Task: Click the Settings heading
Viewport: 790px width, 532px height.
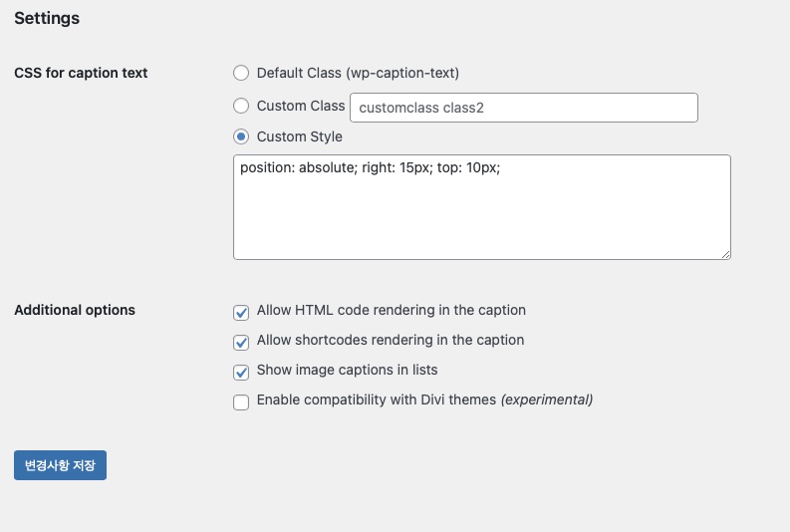Action: (47, 18)
